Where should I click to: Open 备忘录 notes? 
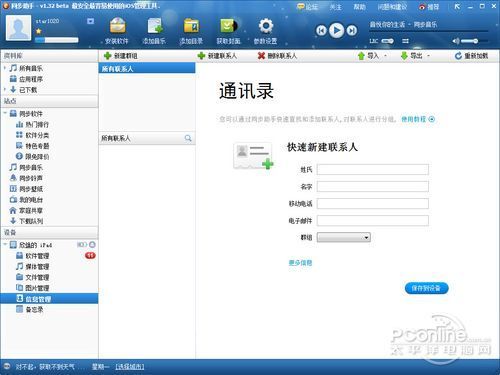(30, 309)
